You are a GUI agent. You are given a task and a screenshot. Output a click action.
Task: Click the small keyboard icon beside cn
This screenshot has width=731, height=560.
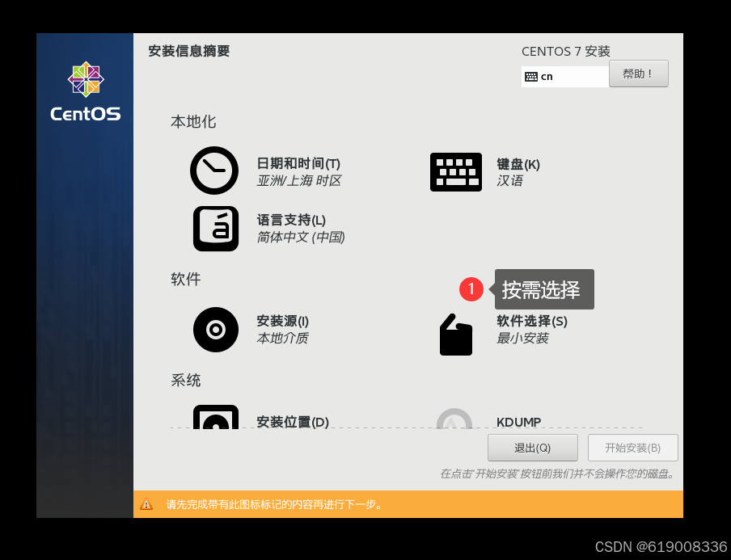coord(531,77)
